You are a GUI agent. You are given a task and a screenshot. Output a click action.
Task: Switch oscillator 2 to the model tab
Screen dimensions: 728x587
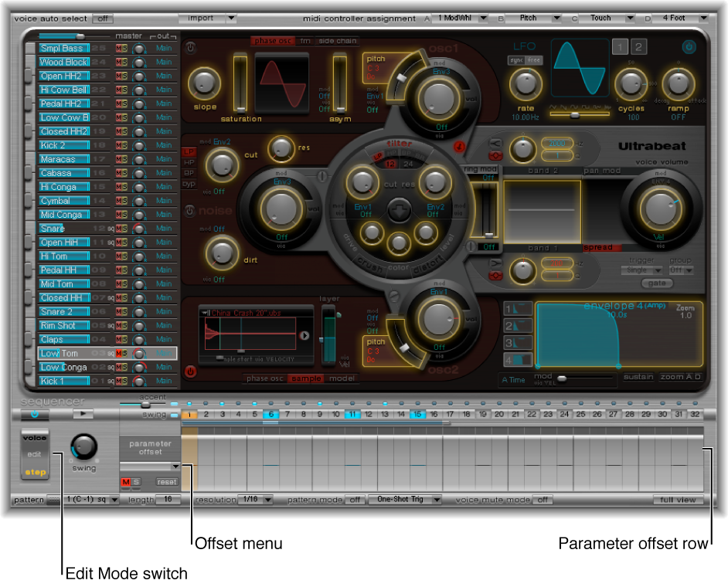(x=342, y=378)
